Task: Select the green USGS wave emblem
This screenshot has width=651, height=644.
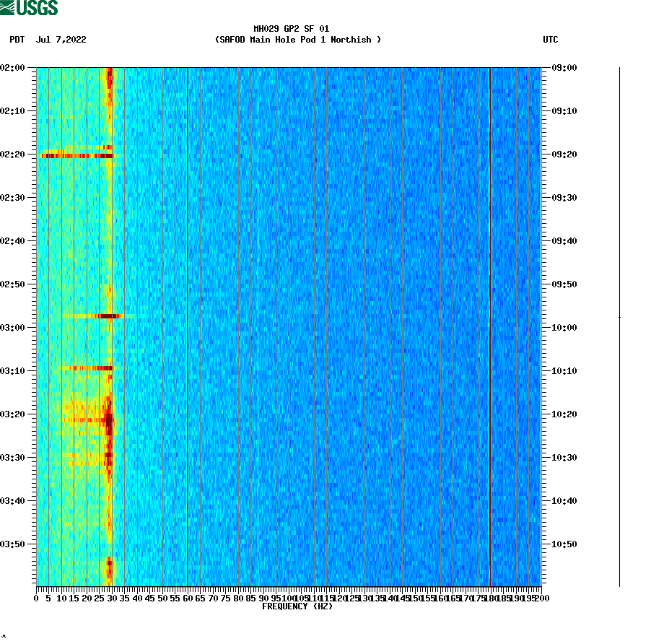Action: coord(7,7)
